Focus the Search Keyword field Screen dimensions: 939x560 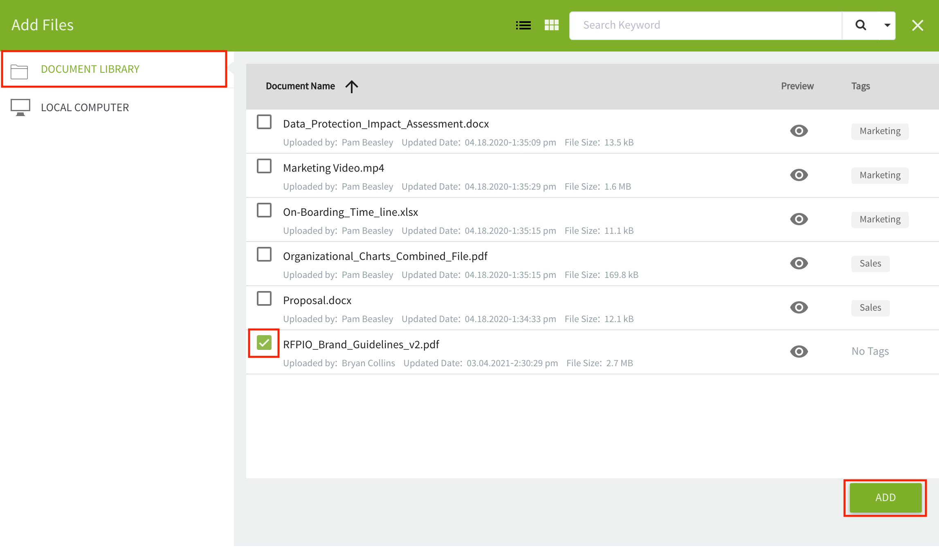(705, 25)
